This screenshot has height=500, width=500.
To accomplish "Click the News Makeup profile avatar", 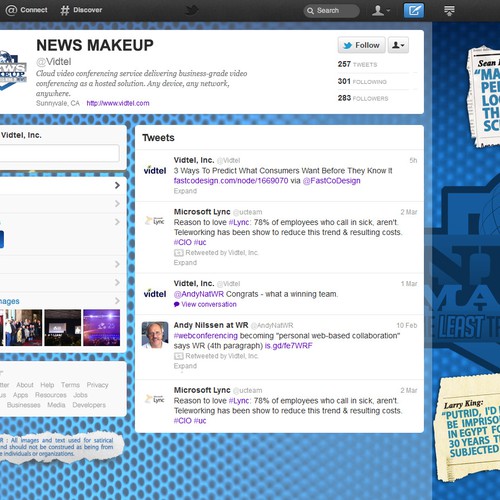I will (13, 70).
